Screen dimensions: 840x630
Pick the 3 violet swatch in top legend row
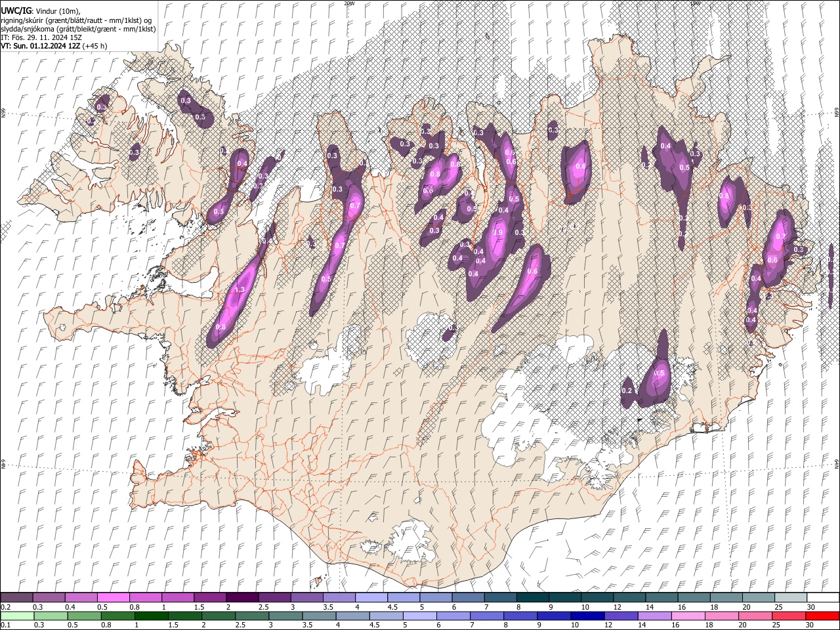pyautogui.click(x=306, y=597)
